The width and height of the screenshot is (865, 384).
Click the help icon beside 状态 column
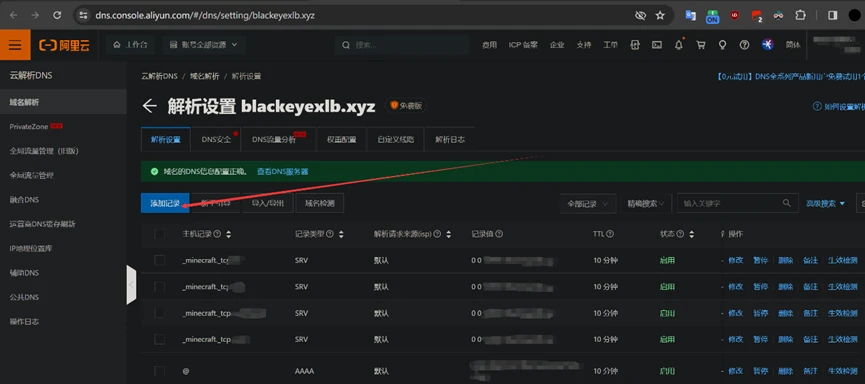[x=680, y=234]
